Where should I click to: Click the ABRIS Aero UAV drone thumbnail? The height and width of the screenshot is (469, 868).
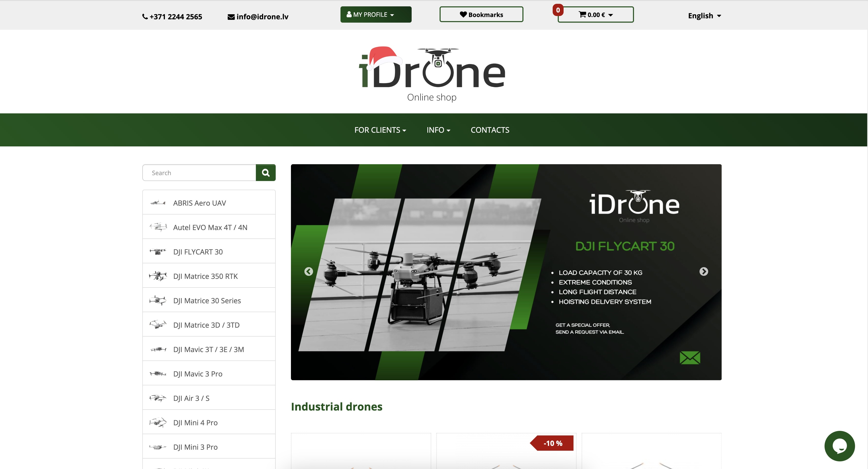click(158, 203)
